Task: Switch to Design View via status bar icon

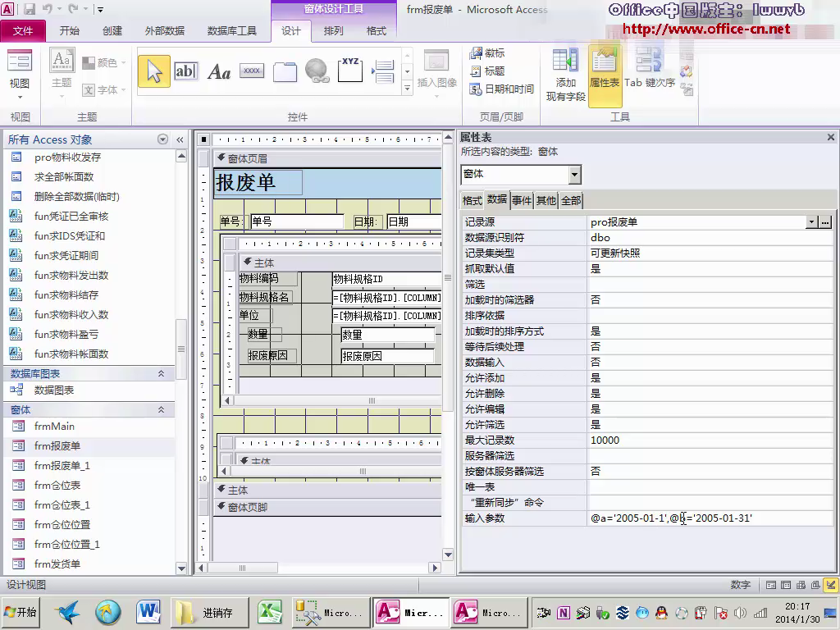Action: coord(831,584)
